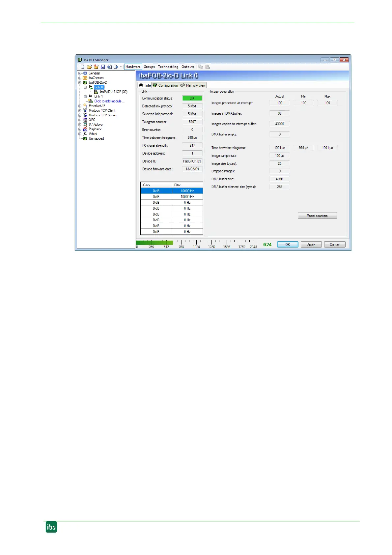Click the Open folder toolbar icon
The width and height of the screenshot is (392, 555).
tap(89, 67)
